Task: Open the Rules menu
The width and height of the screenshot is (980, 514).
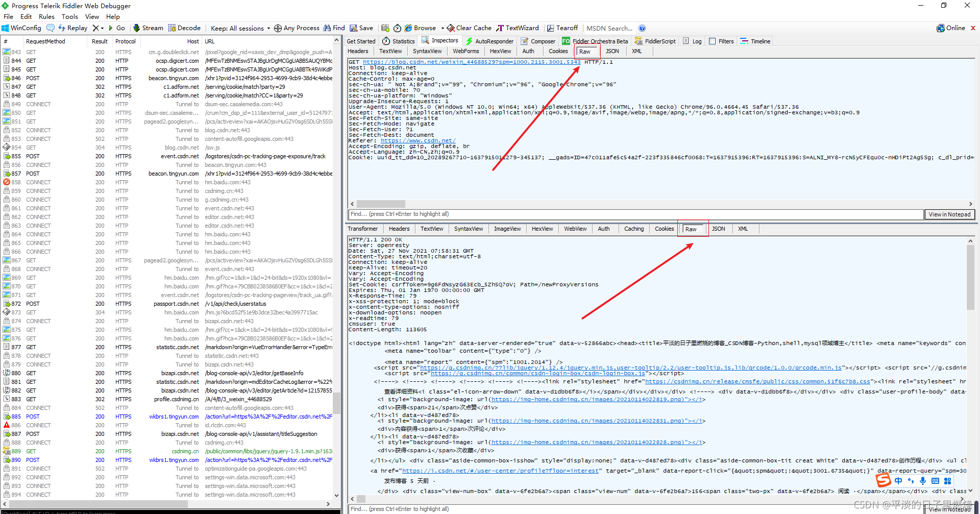Action: coord(46,16)
